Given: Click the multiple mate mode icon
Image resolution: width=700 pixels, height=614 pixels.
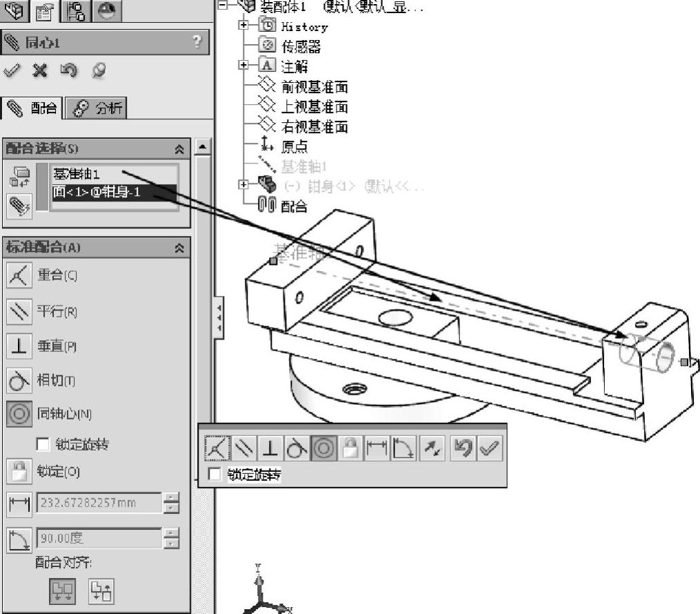Looking at the screenshot, I should tap(19, 206).
